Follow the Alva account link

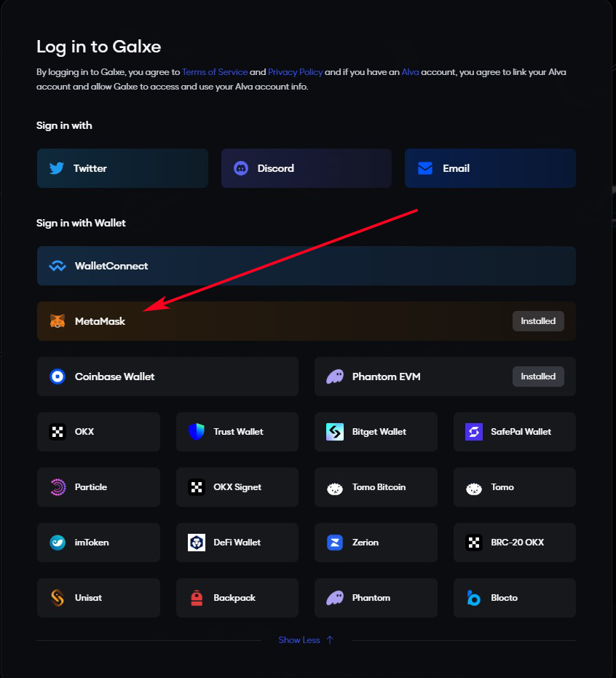pos(410,72)
